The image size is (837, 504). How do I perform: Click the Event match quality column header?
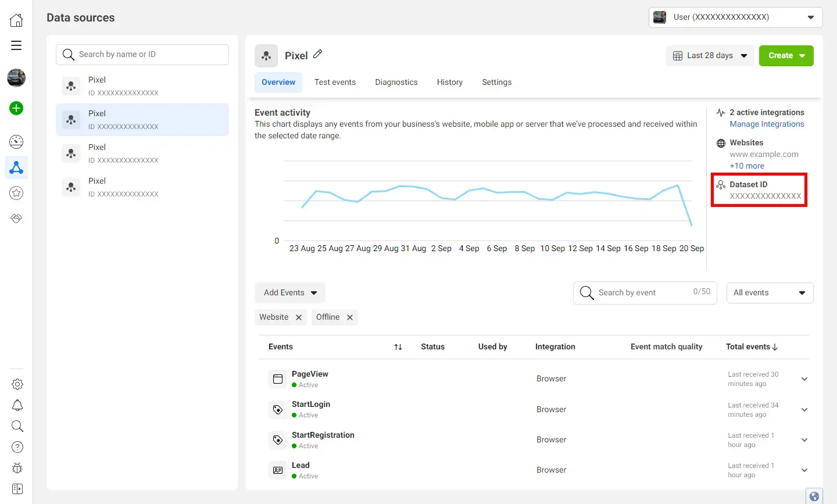pyautogui.click(x=667, y=347)
